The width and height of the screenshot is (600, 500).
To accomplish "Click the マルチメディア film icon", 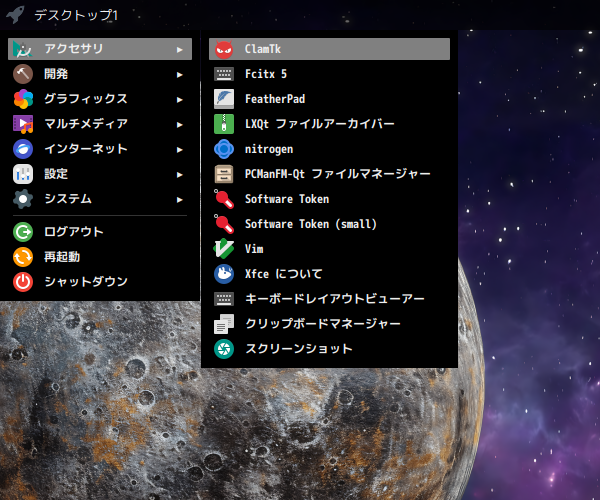I will 23,124.
